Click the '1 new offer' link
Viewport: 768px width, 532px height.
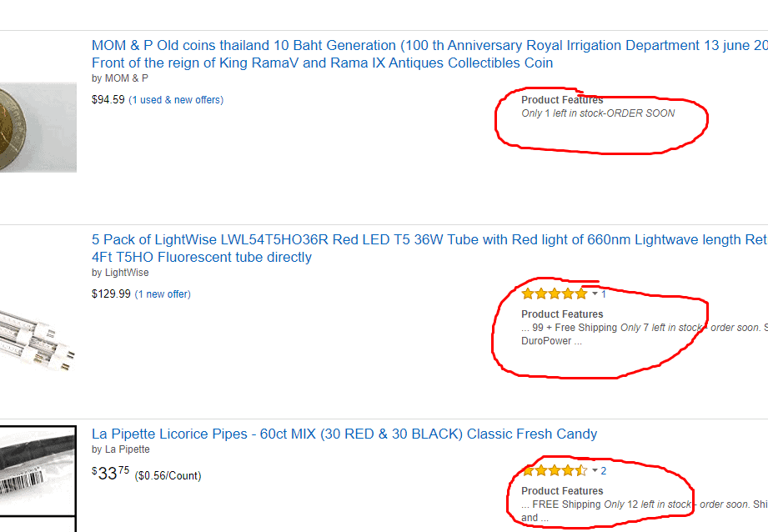163,294
